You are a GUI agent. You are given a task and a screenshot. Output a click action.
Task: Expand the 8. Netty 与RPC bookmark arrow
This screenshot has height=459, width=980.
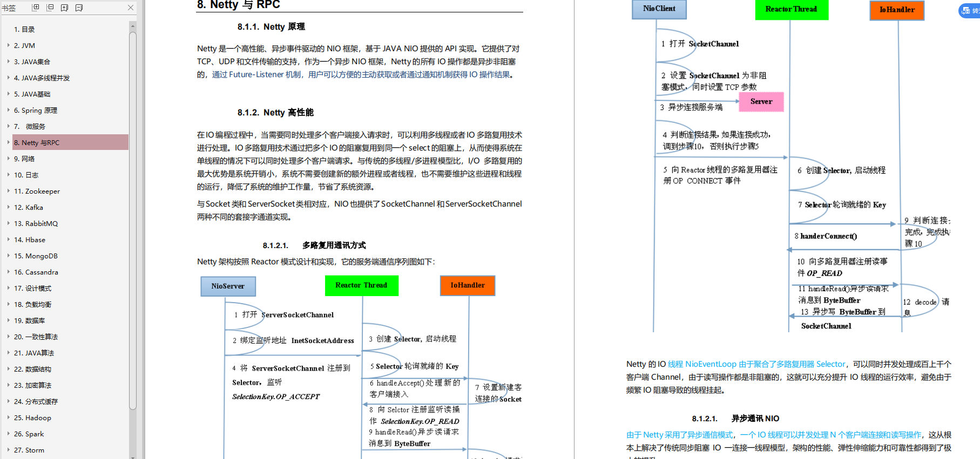[x=9, y=142]
